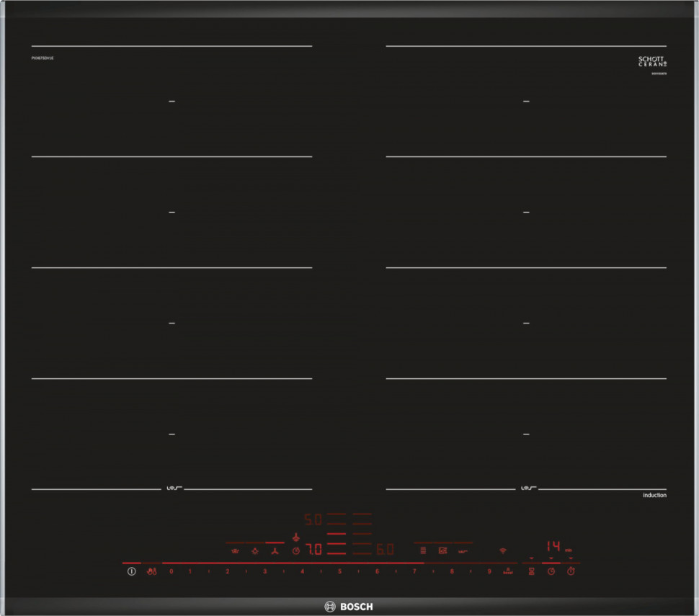Select the hourglass kitchen timer icon

[x=531, y=571]
